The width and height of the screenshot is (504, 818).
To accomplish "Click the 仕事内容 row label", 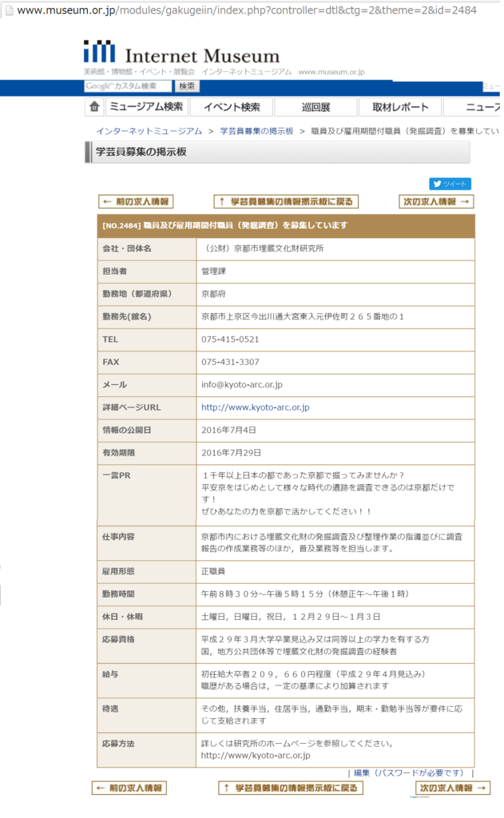I will 118,537.
